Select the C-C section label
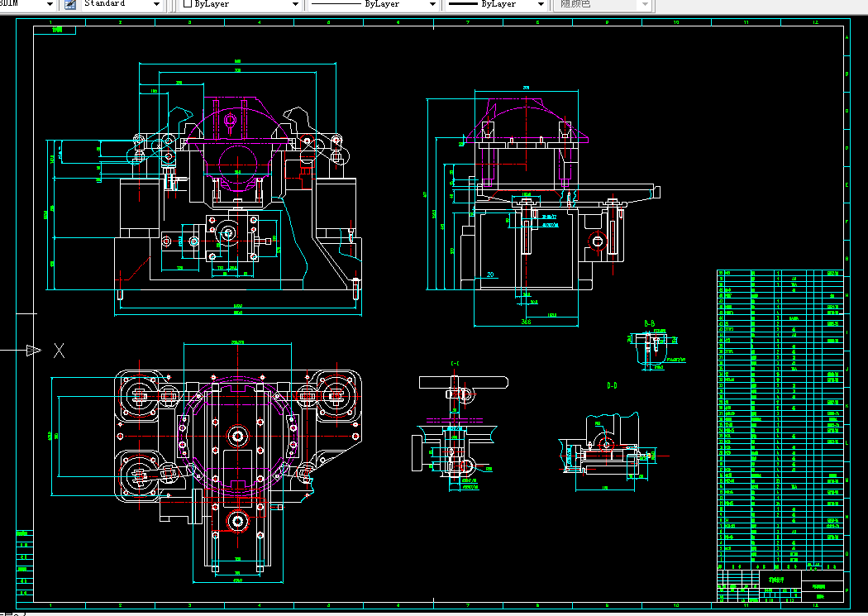868x616 pixels. tap(455, 364)
